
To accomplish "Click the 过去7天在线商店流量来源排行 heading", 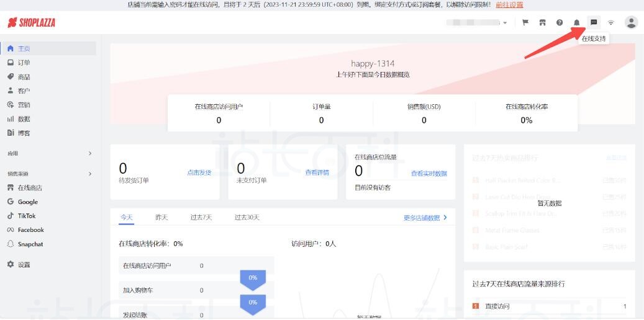I will pos(519,284).
